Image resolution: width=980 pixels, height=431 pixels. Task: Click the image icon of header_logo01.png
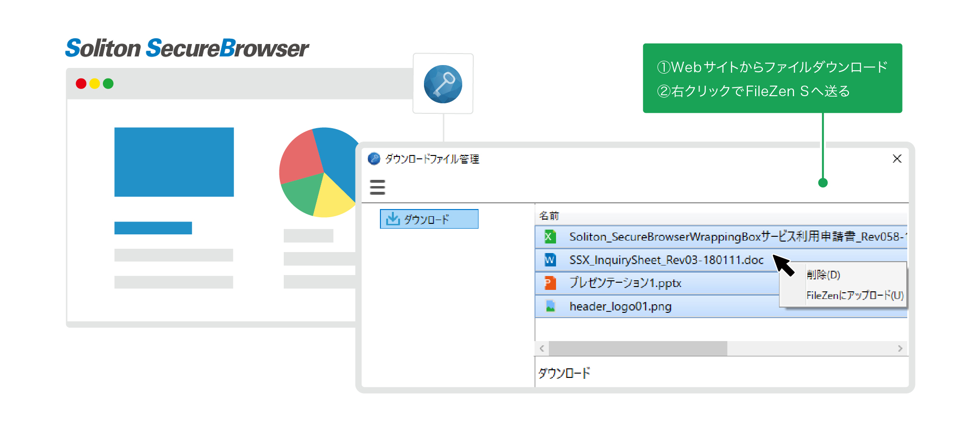pos(550,306)
